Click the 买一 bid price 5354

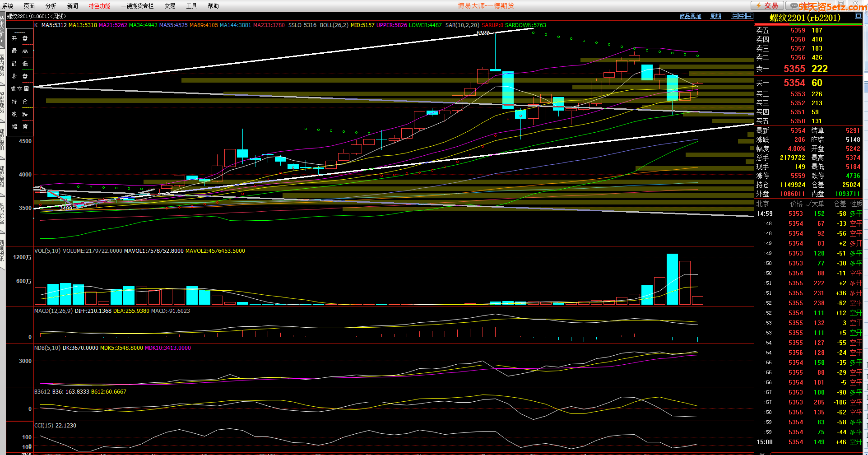point(794,83)
